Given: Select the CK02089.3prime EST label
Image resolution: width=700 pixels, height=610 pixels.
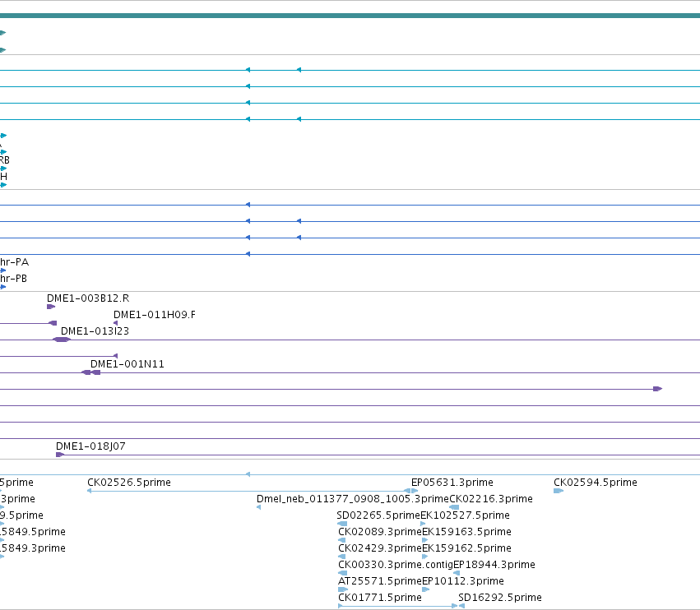Looking at the screenshot, I should coord(380,532).
